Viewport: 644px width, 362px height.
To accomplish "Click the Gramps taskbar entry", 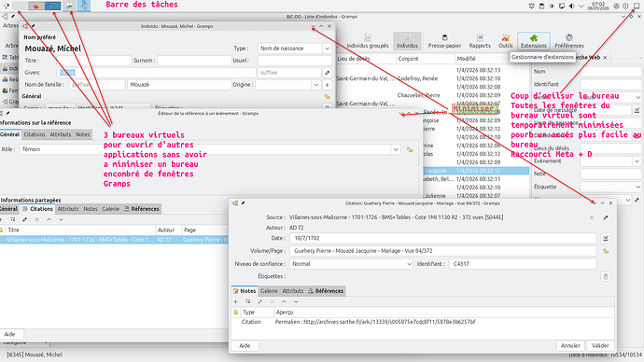I will coord(84,6).
